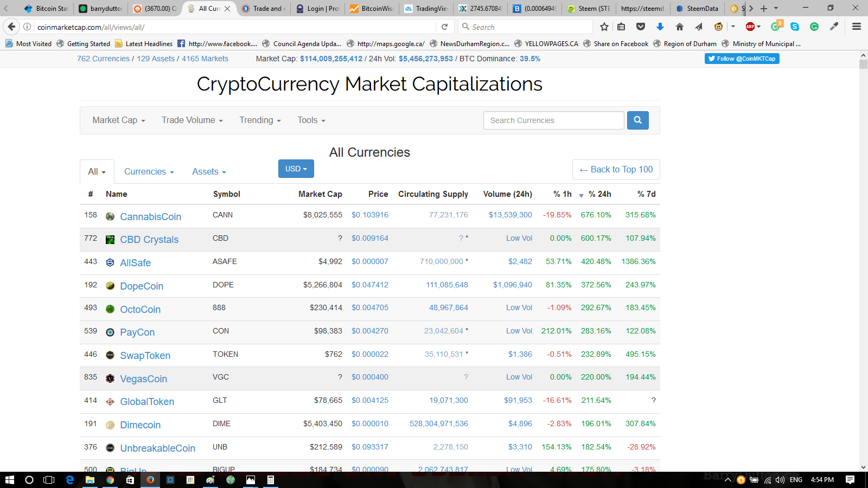Open File Explorer from the taskbar
The width and height of the screenshot is (868, 488).
[x=90, y=480]
